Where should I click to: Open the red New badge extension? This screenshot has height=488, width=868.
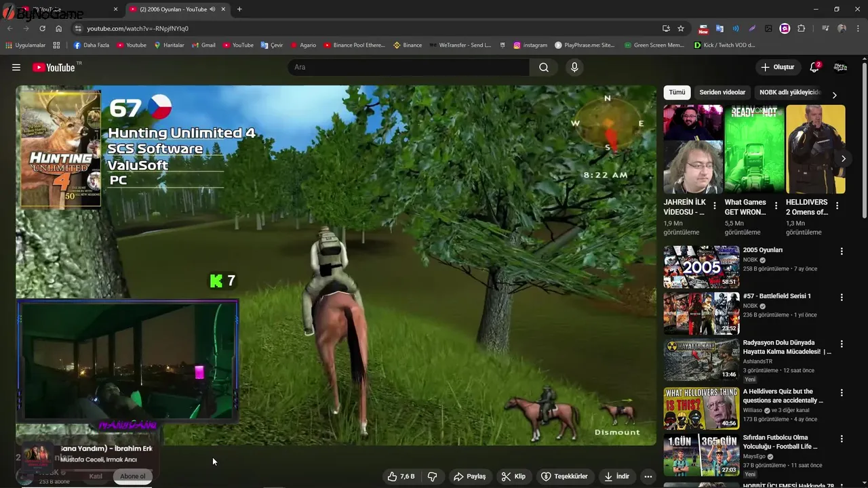[x=703, y=29]
